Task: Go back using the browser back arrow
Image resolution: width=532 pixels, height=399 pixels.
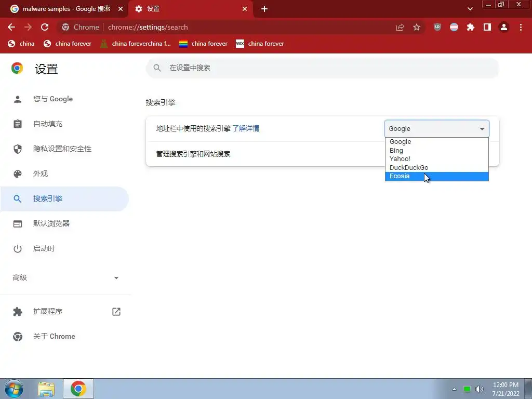Action: 11,27
